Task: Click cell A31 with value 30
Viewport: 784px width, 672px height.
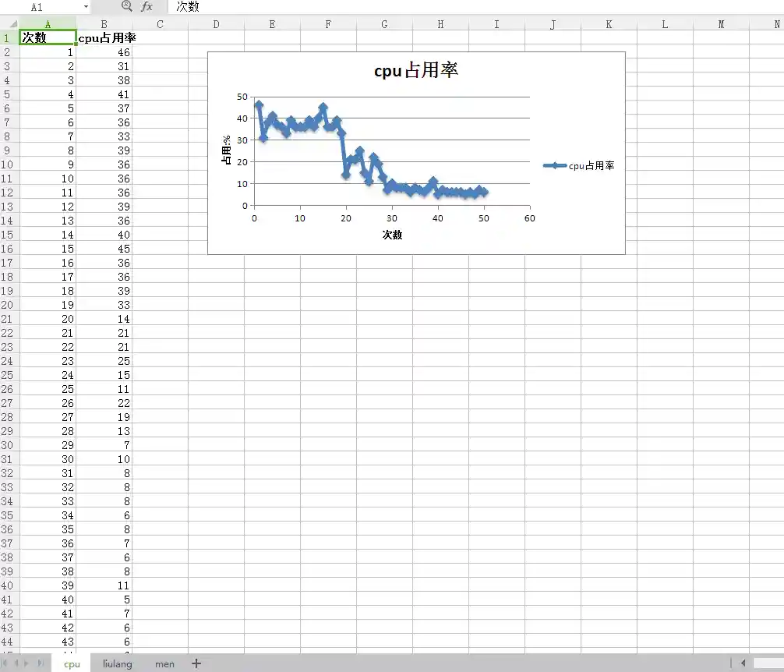Action: pos(48,459)
